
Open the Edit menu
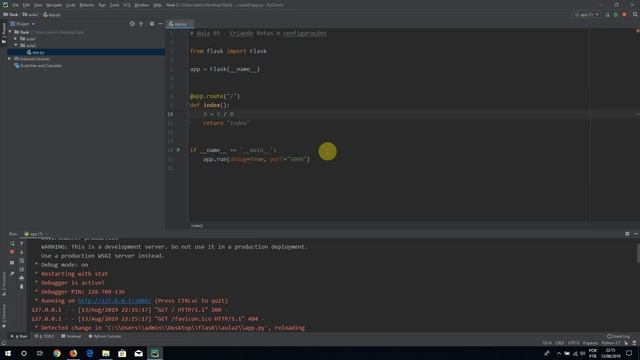pyautogui.click(x=26, y=5)
